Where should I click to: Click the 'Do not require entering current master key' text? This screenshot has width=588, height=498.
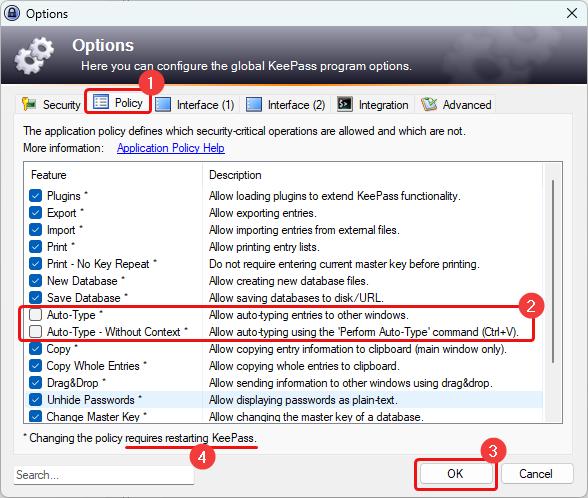344,264
